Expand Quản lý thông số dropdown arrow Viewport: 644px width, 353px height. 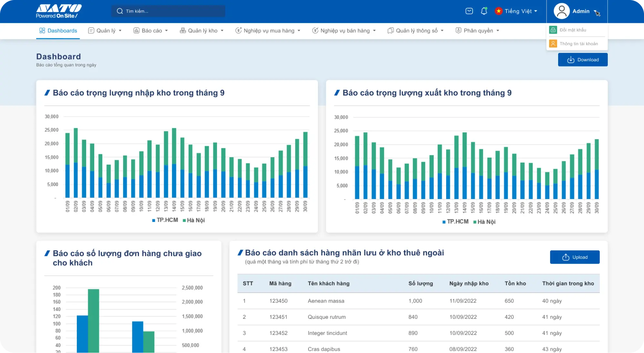click(442, 31)
